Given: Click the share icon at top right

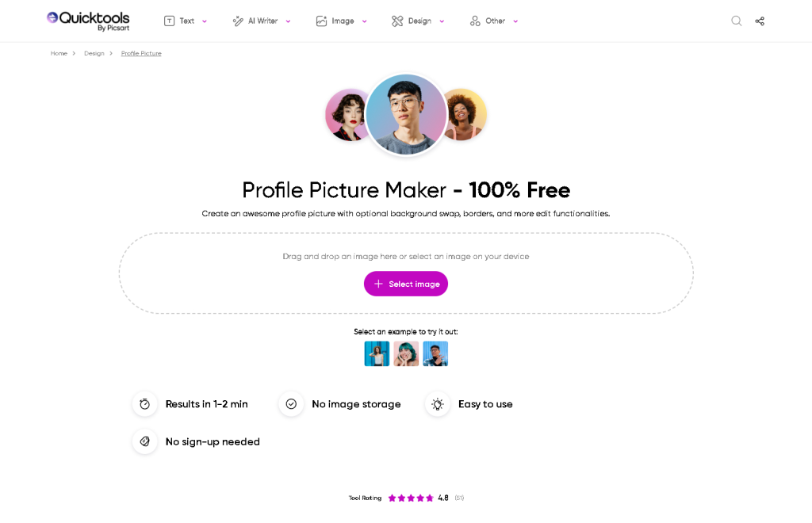Looking at the screenshot, I should (x=759, y=21).
